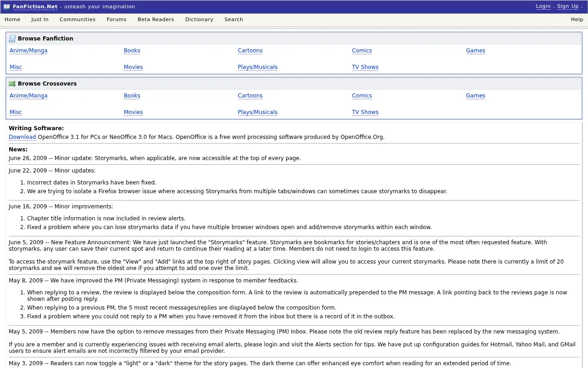Open Movies under Browse Fanfiction
588x368 pixels.
coord(133,67)
